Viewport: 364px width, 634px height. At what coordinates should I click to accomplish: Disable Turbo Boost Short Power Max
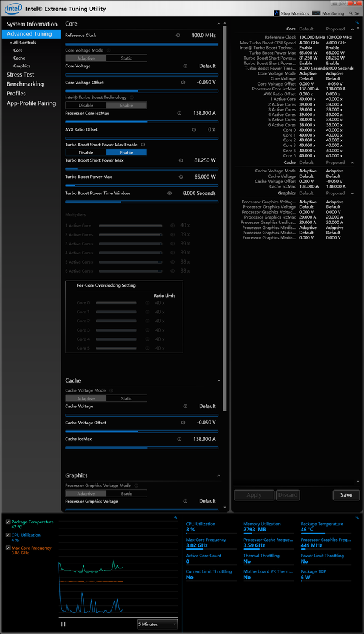tap(86, 153)
